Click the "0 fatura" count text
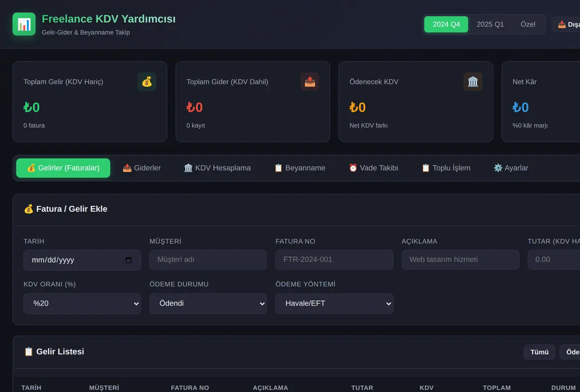This screenshot has height=392, width=580. (x=34, y=125)
